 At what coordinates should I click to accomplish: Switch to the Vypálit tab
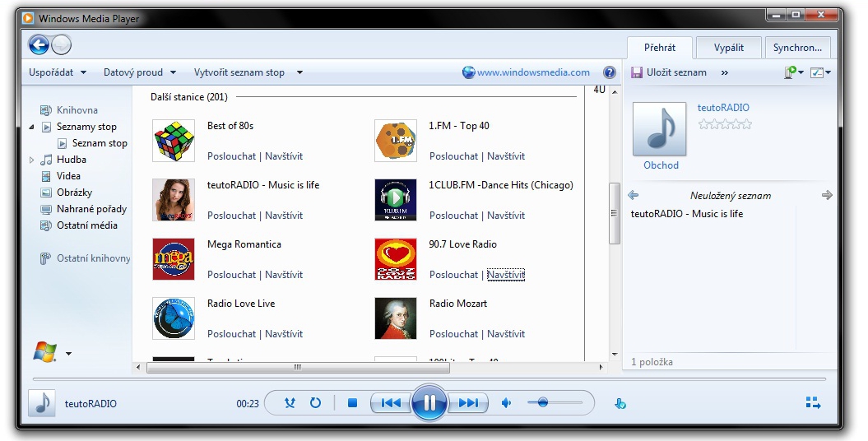(728, 48)
